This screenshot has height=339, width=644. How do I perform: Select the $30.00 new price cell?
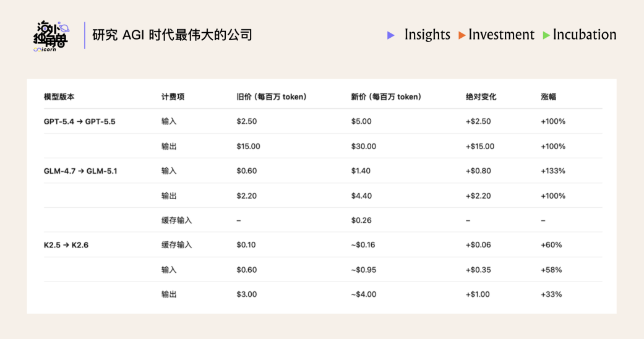point(363,147)
